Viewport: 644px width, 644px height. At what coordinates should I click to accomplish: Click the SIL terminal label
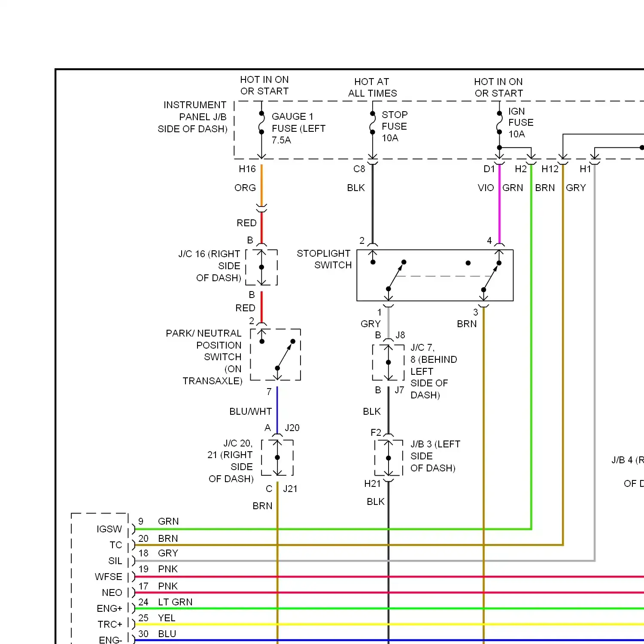(115, 561)
